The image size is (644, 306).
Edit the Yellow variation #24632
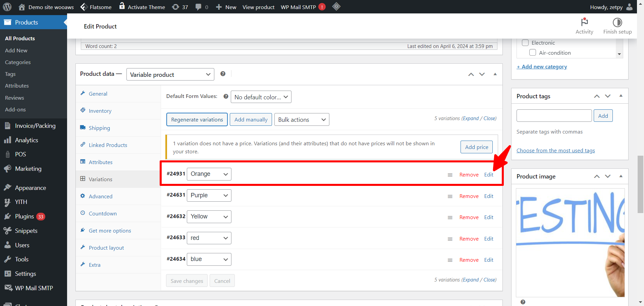(x=489, y=217)
